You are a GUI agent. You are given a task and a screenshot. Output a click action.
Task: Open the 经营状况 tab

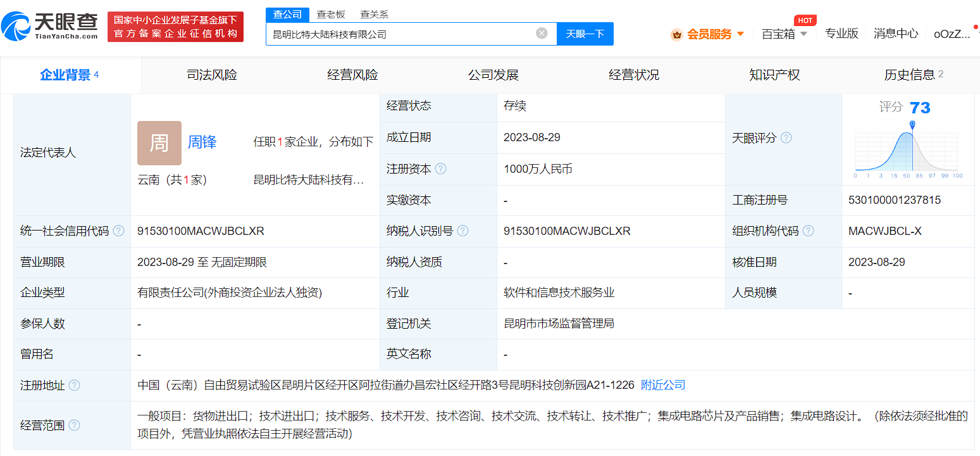(634, 75)
